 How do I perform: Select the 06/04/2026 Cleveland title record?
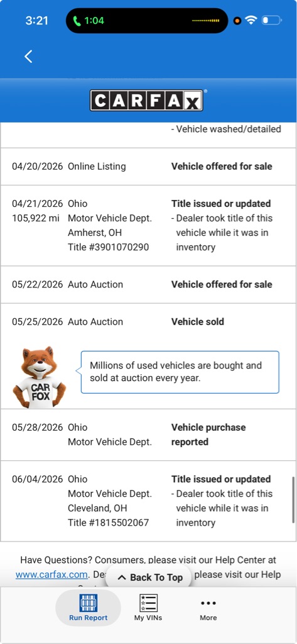point(148,501)
